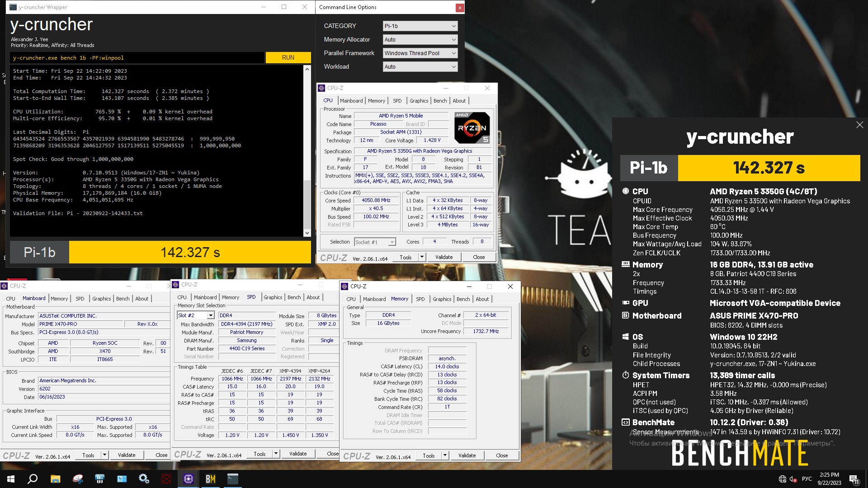Switch to Graphics tab in top CPU-Z window

419,101
